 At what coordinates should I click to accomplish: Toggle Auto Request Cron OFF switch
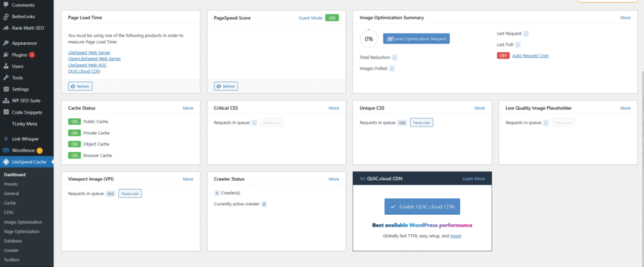503,55
